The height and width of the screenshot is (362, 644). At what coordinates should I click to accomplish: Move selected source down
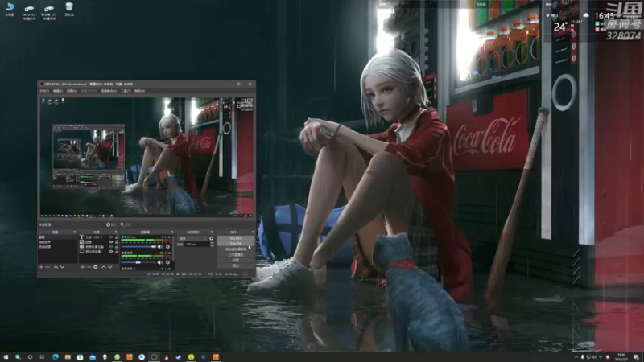(110, 267)
